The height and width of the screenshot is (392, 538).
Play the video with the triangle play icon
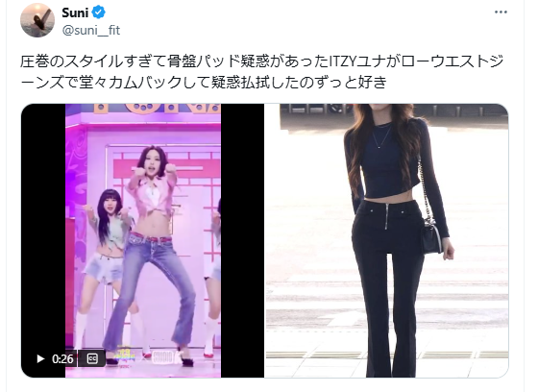pos(40,358)
